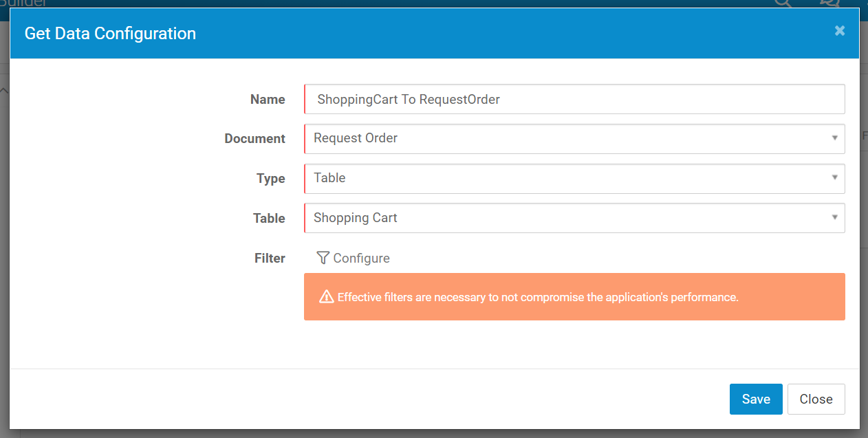Image resolution: width=868 pixels, height=438 pixels.
Task: Click the Builder heading behind the dialog
Action: click(23, 3)
